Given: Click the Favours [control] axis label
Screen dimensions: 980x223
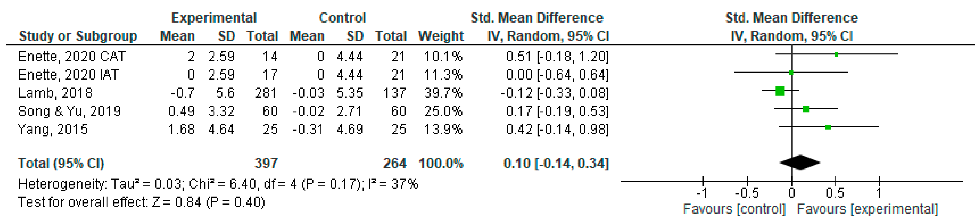Looking at the screenshot, I should pyautogui.click(x=734, y=209).
